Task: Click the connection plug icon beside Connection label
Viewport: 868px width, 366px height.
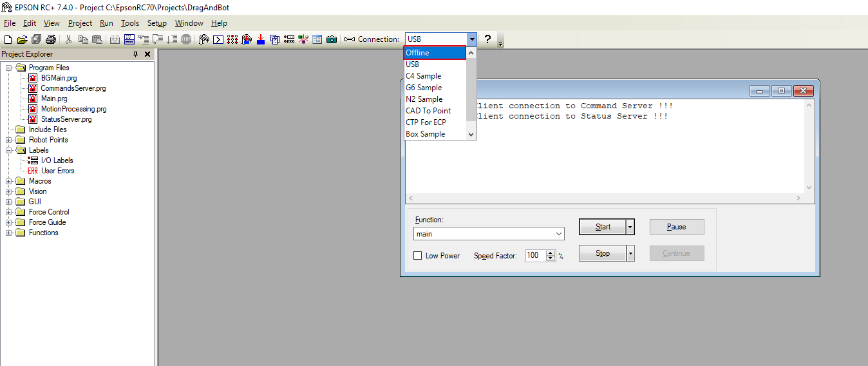Action: coord(350,39)
